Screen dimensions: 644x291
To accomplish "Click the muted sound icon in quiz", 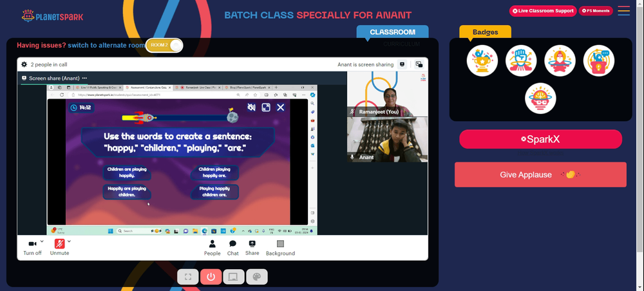I will point(251,108).
